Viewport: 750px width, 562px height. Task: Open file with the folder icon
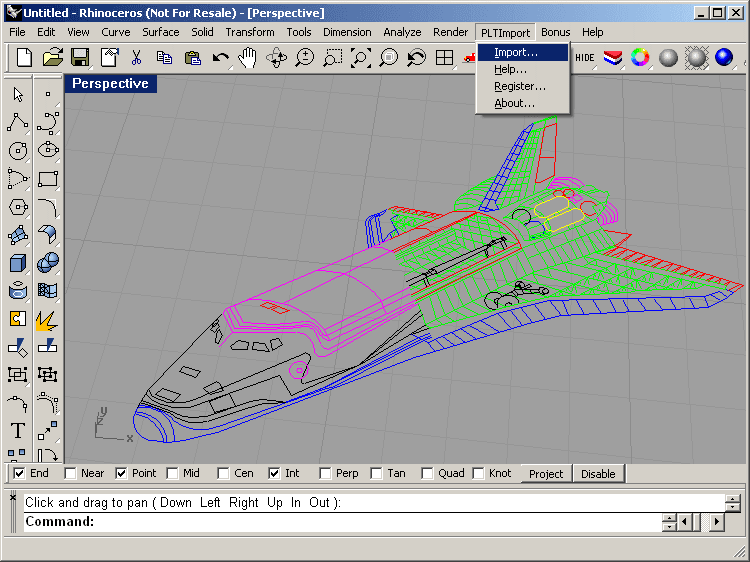[52, 58]
